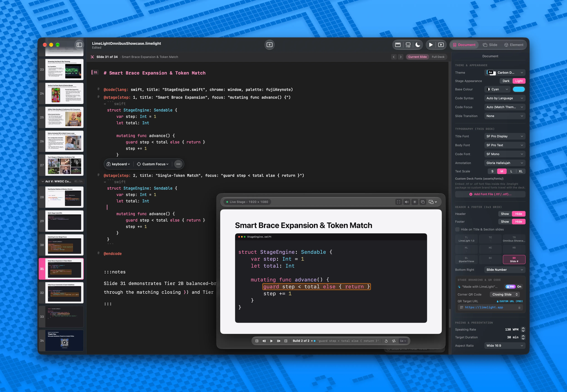Switch to the Slide inspector tab
Image resolution: width=567 pixels, height=392 pixels.
tap(490, 45)
